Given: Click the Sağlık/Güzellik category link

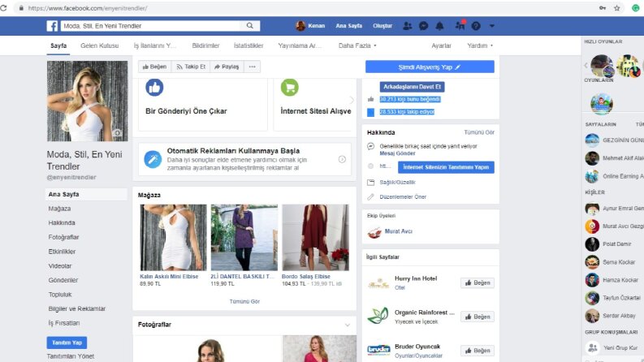Looking at the screenshot, I should coord(397,183).
